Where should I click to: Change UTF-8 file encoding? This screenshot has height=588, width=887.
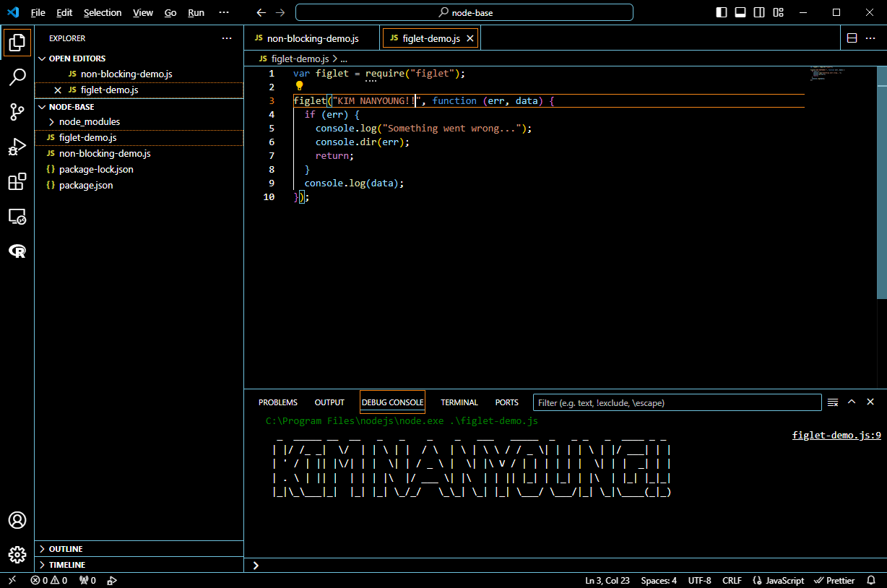coord(699,580)
